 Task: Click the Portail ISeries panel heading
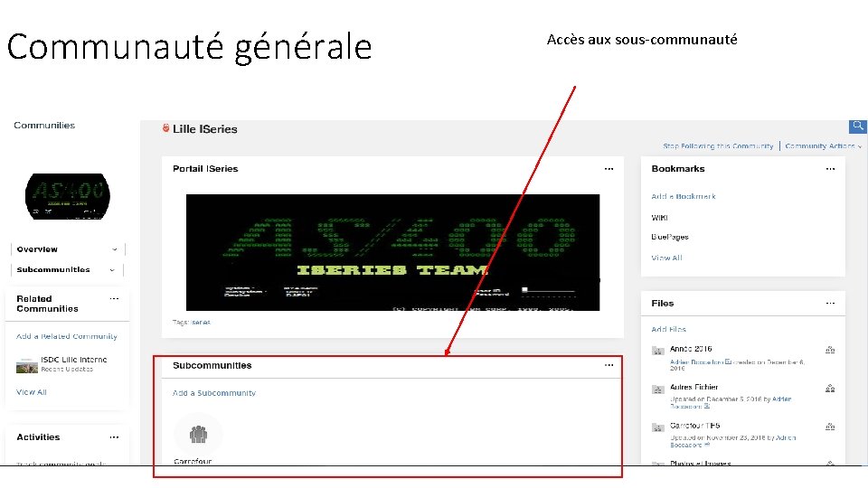205,169
